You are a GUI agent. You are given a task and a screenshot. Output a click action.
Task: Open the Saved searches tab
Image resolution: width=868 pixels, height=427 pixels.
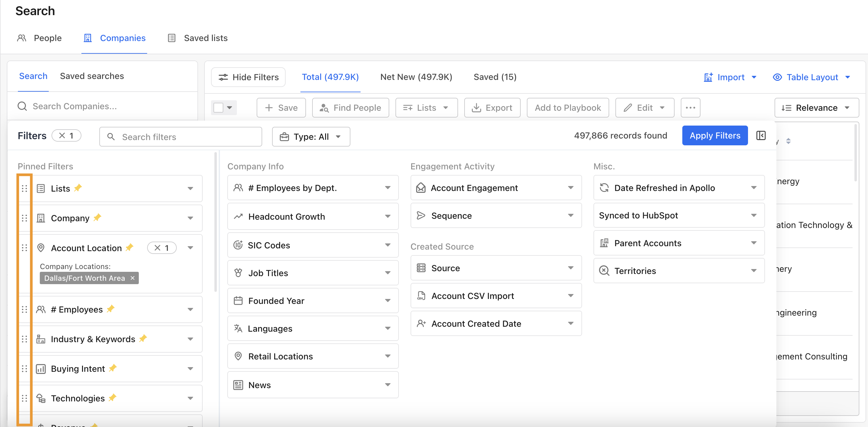pos(92,76)
